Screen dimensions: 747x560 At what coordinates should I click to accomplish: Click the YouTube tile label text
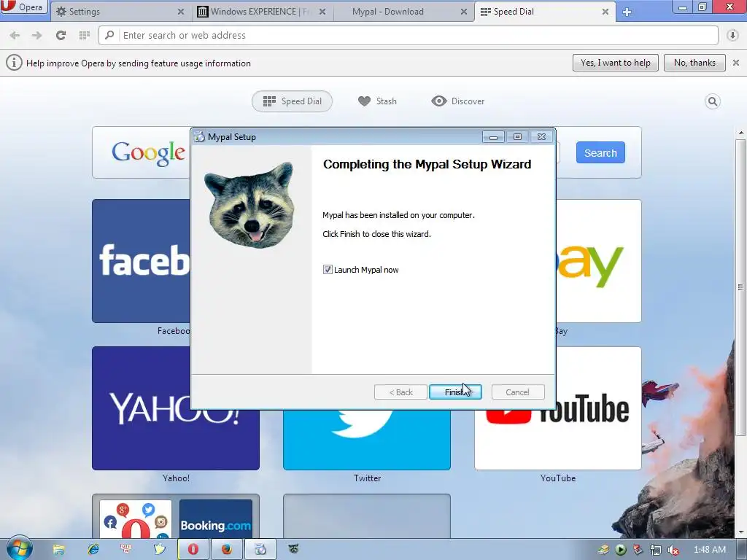pos(558,478)
